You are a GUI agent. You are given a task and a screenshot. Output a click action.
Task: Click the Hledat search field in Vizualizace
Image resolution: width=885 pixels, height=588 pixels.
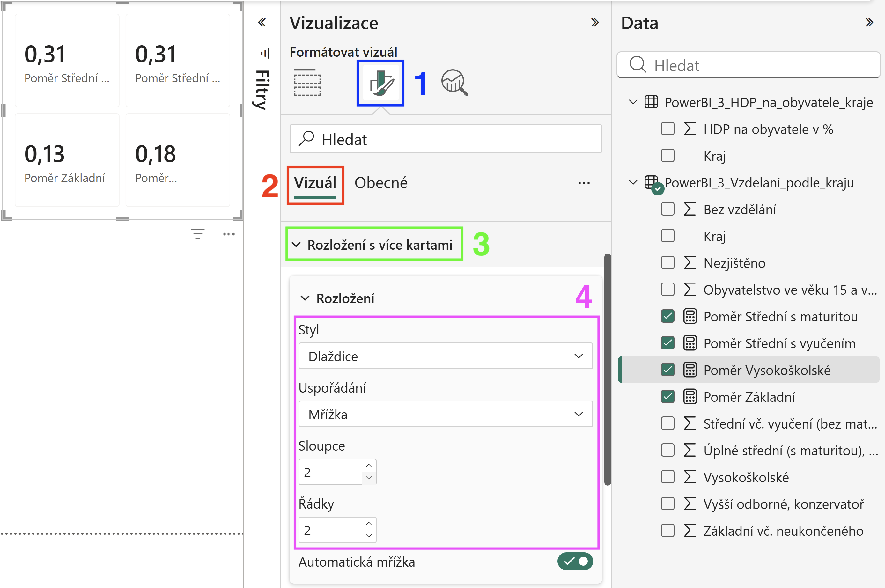(446, 139)
